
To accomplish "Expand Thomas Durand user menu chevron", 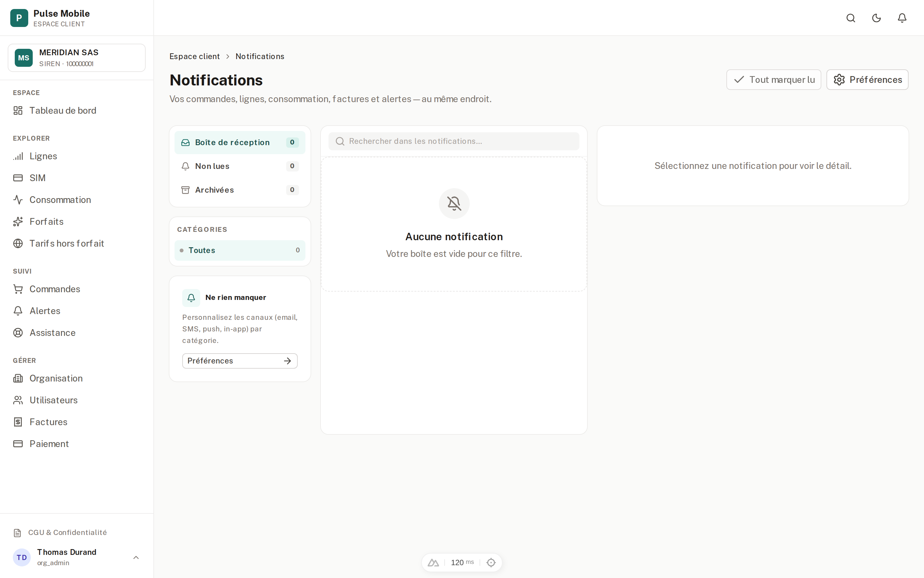I will [136, 557].
